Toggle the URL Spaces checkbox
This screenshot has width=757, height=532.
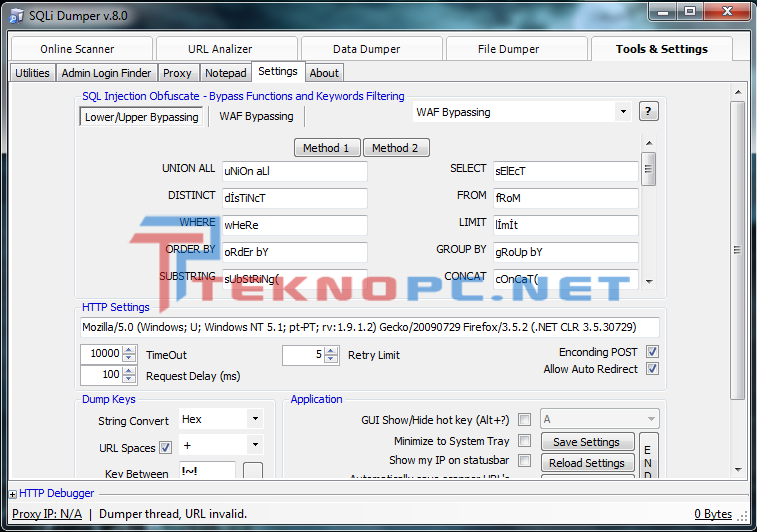pyautogui.click(x=165, y=448)
